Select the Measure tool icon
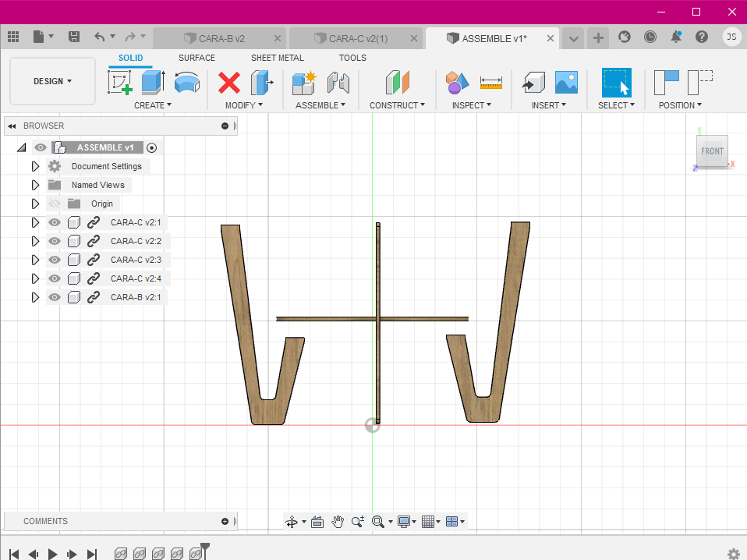The width and height of the screenshot is (747, 560). 490,82
